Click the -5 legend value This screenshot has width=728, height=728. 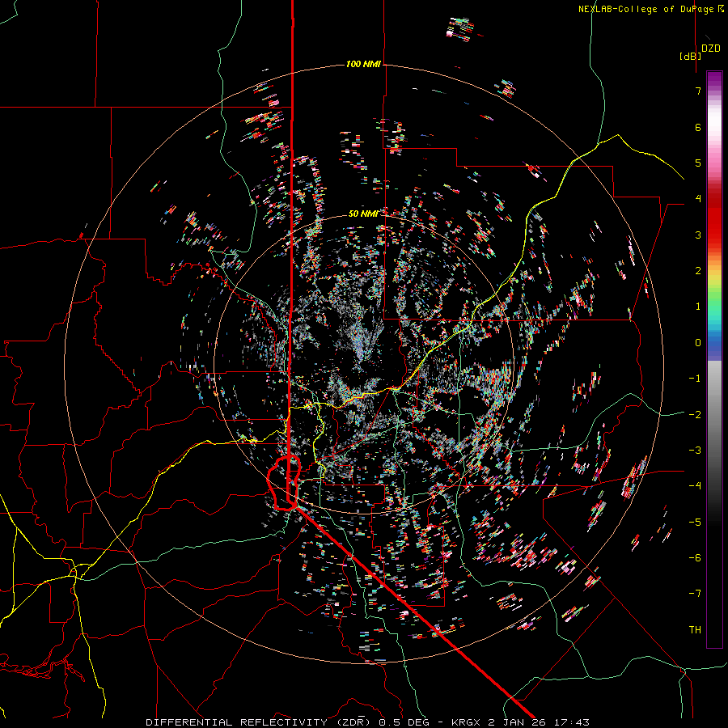(x=695, y=523)
